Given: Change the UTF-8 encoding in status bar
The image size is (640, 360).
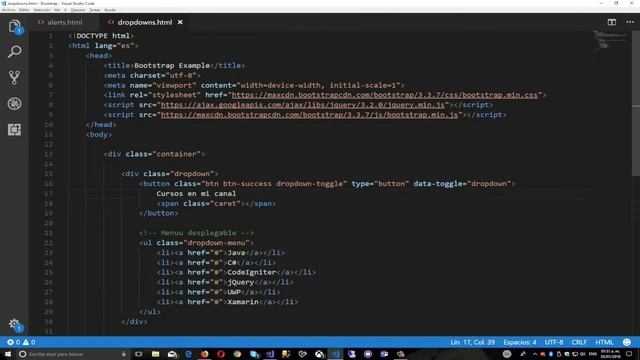Looking at the screenshot, I should (554, 342).
